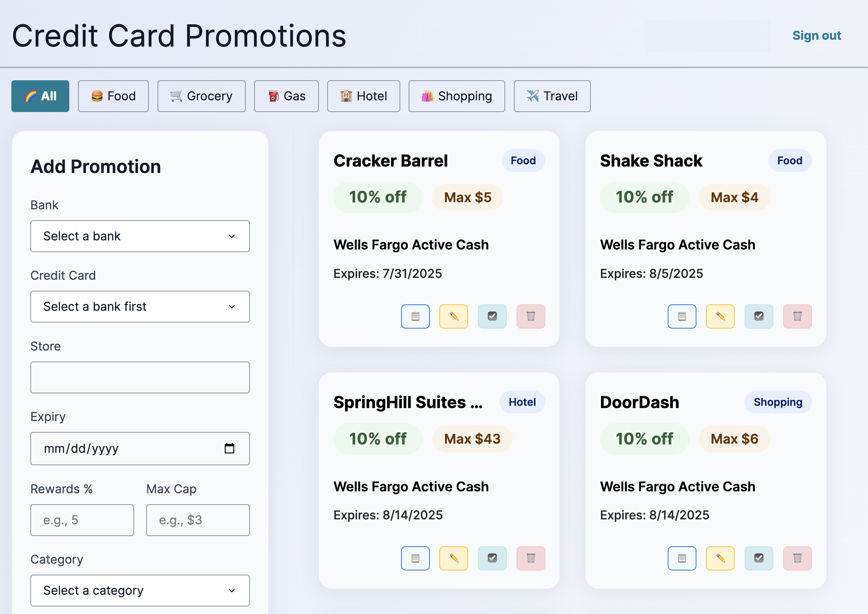The image size is (868, 614).
Task: Click the clipboard icon on Cracker Barrel card
Action: pos(415,316)
